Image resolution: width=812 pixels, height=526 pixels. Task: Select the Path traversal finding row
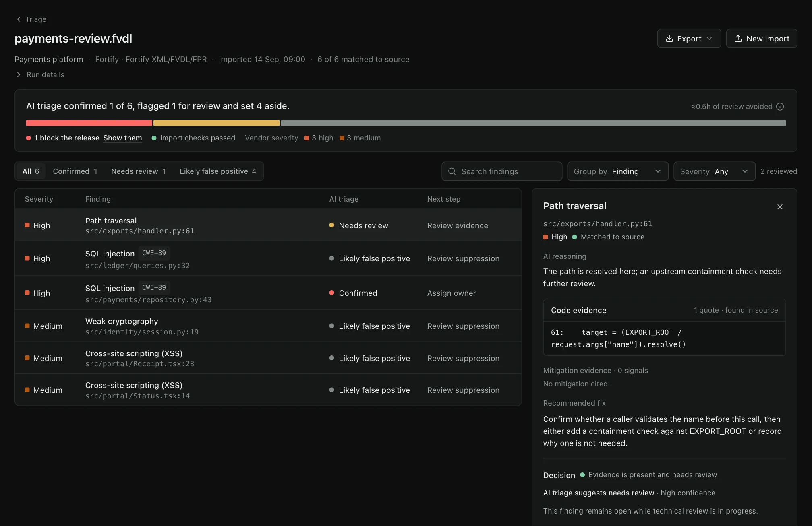tap(268, 225)
